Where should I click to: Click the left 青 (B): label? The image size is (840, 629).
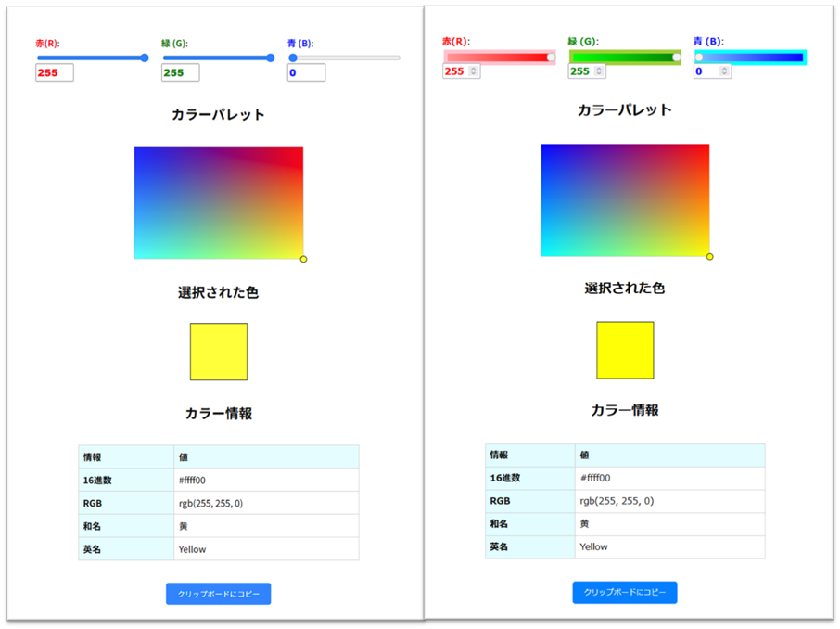coord(300,44)
